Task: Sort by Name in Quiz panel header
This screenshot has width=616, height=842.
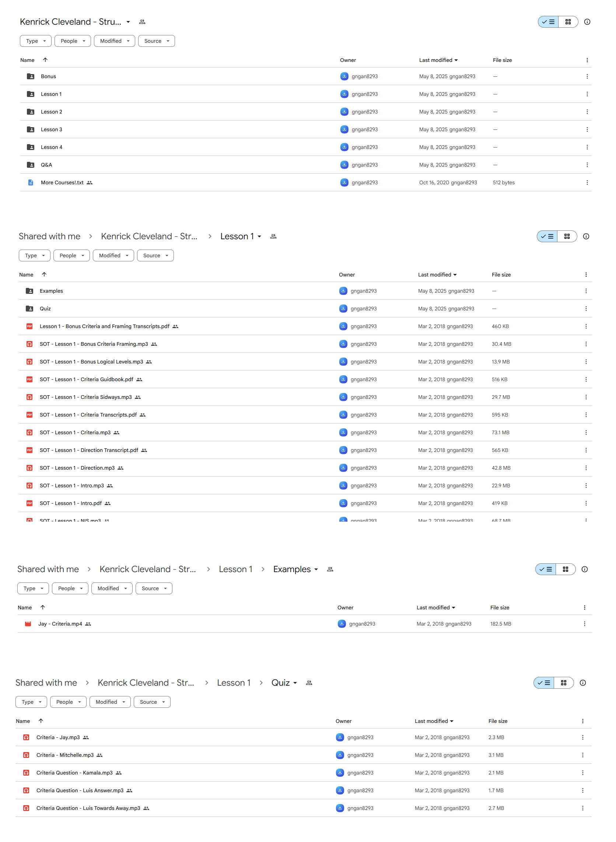Action: coord(23,721)
